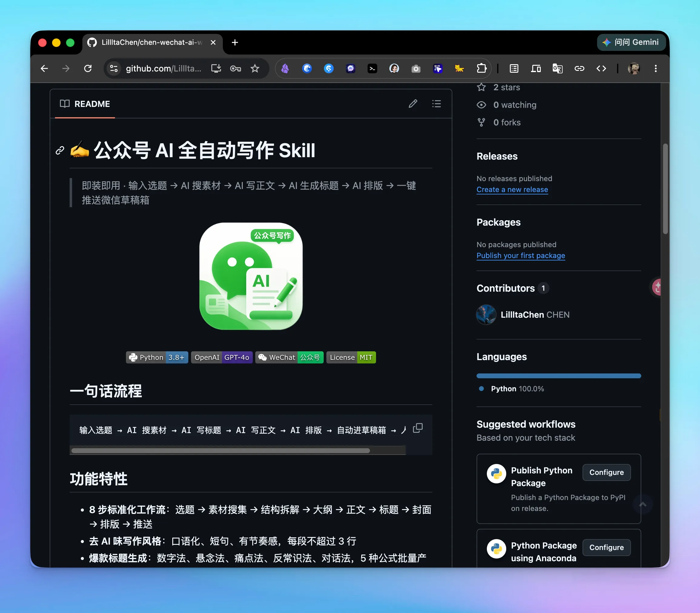Open the Chrome profile avatar
Viewport: 700px width, 613px height.
(x=634, y=68)
